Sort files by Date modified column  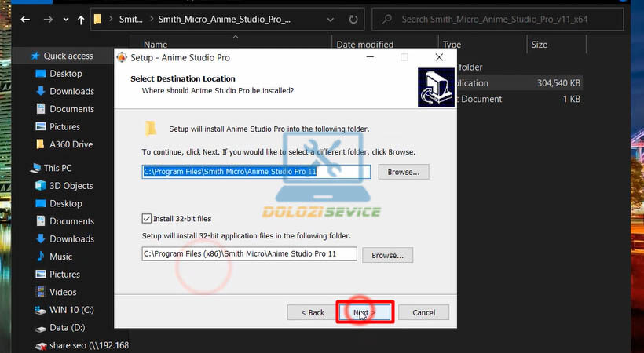click(x=364, y=45)
